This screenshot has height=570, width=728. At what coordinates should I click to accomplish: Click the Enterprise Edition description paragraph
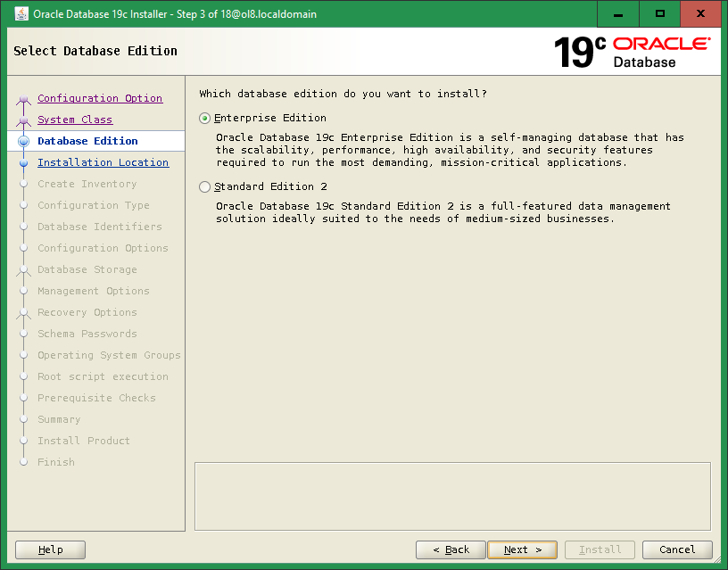[x=450, y=150]
